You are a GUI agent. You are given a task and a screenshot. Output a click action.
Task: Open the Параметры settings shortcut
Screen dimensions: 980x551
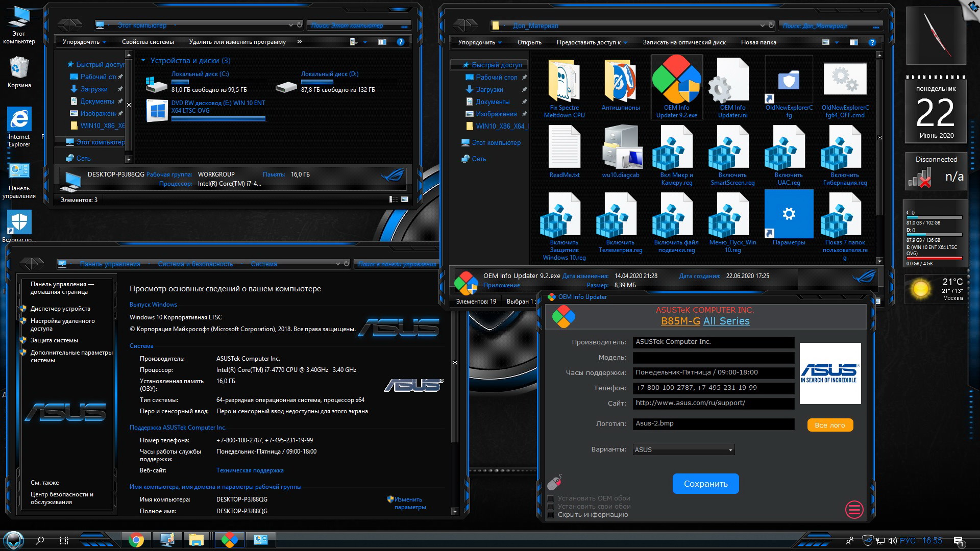click(x=789, y=218)
